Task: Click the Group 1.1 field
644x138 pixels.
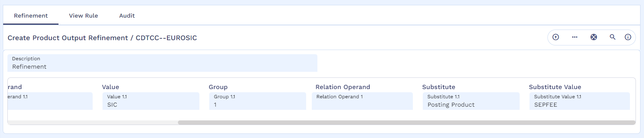Action: pyautogui.click(x=258, y=101)
